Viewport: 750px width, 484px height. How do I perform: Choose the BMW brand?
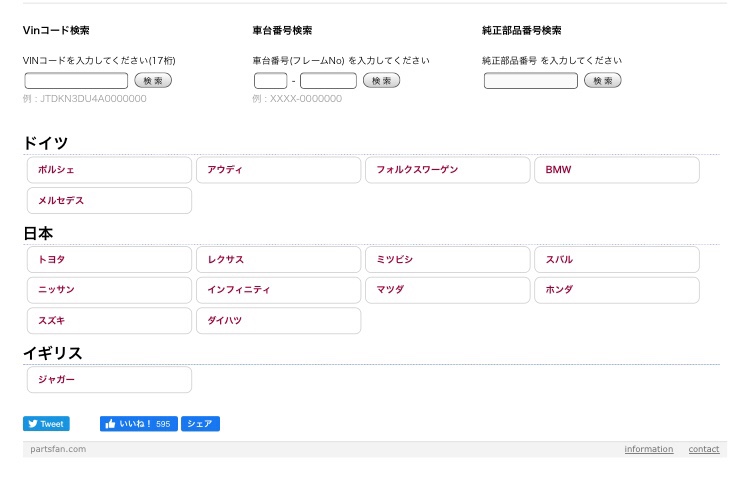point(617,170)
